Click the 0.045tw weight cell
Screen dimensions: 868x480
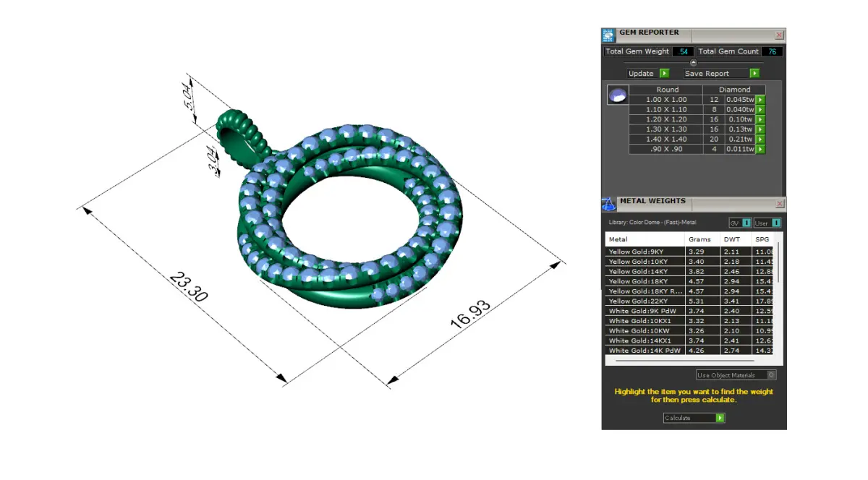(741, 100)
